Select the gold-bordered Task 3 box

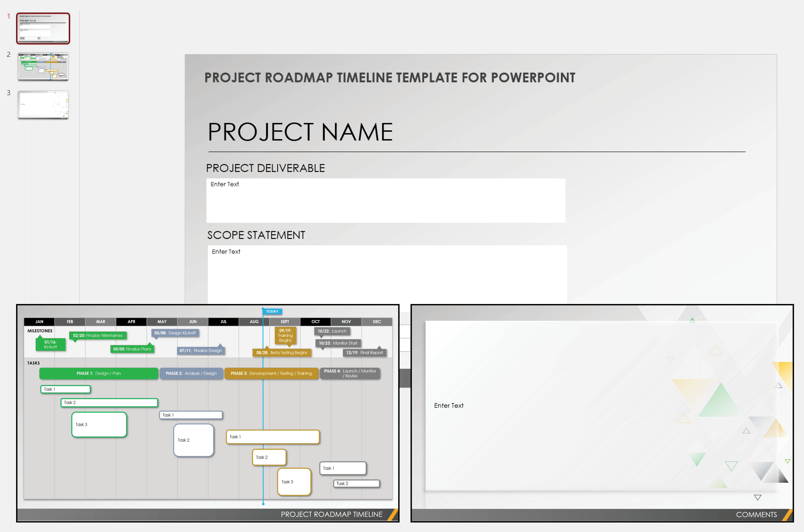(294, 482)
